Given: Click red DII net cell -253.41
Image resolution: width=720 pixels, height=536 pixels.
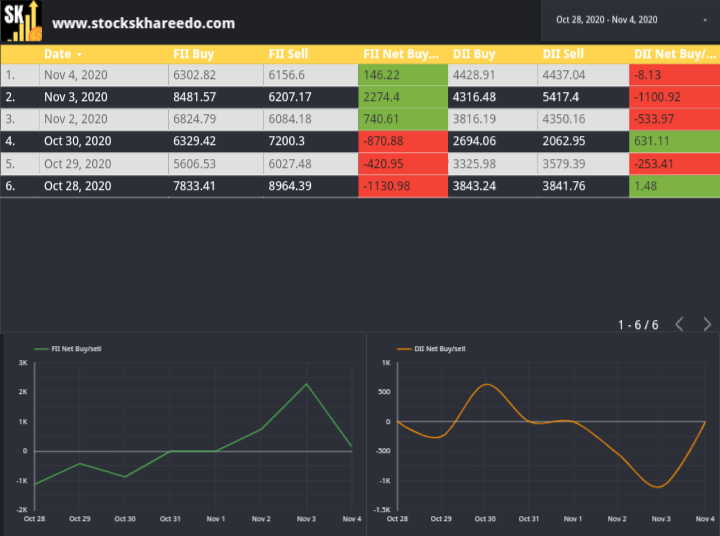Looking at the screenshot, I should 675,164.
